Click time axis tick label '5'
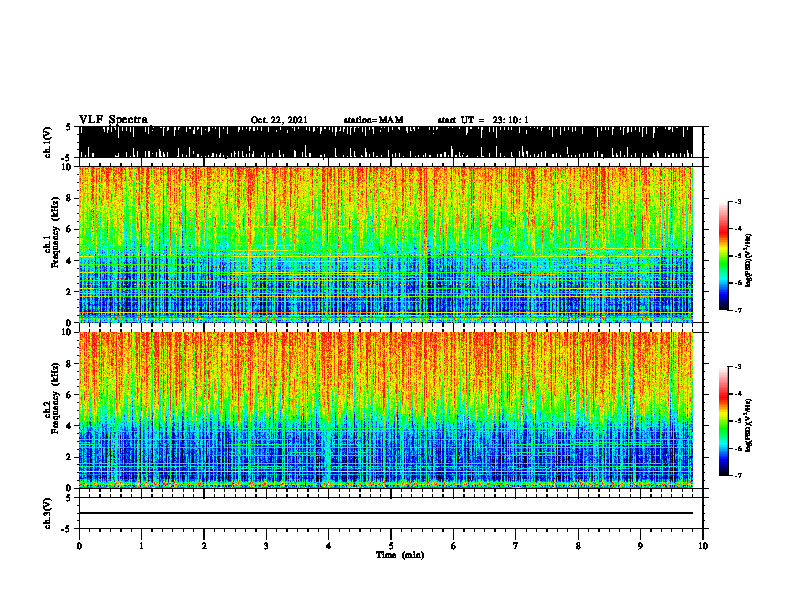Image resolution: width=792 pixels, height=612 pixels. (x=391, y=546)
